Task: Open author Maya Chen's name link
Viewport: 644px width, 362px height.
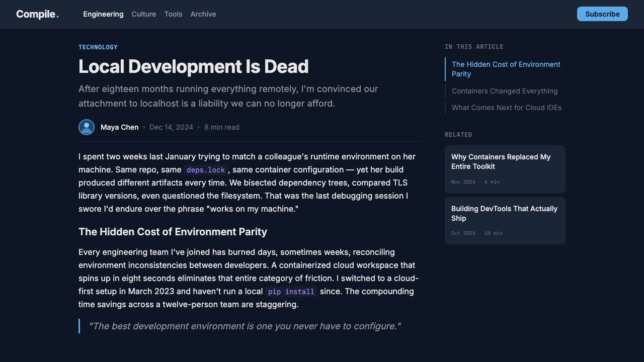Action: pos(119,127)
